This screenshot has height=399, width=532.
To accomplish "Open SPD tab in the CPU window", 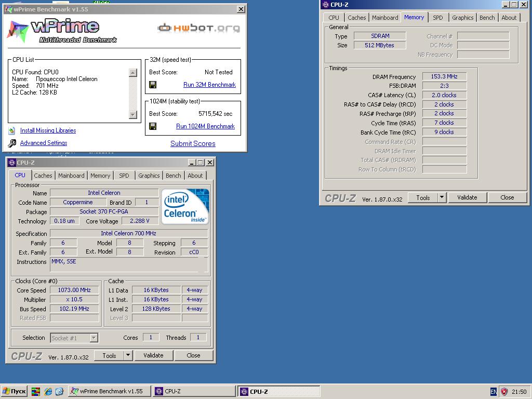I will (x=124, y=176).
